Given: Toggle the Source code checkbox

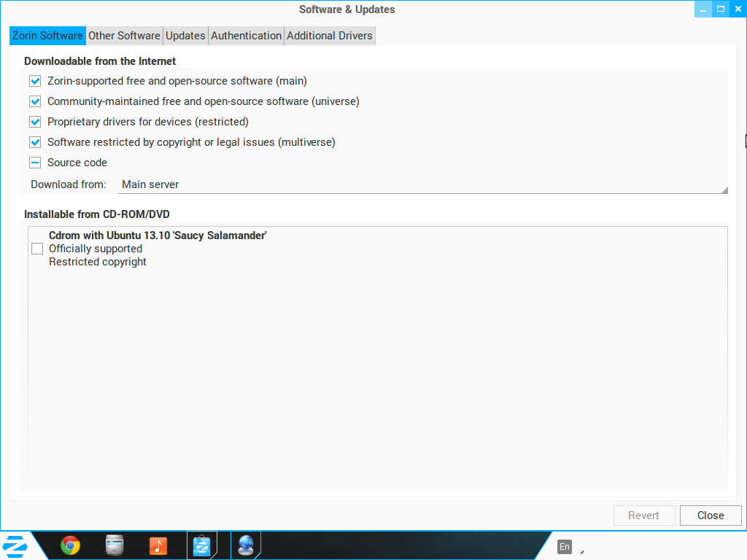Looking at the screenshot, I should pos(35,163).
